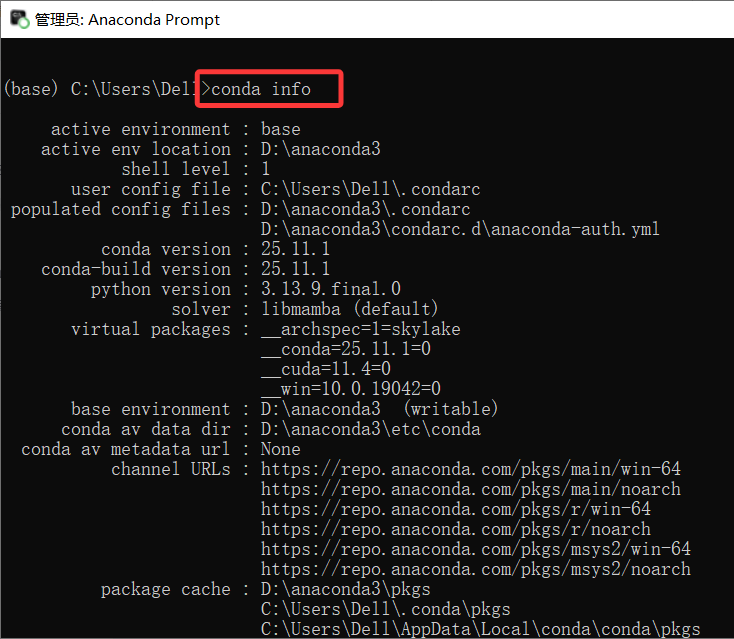The image size is (734, 639).
Task: Click the active environment value 'base'
Action: (281, 129)
